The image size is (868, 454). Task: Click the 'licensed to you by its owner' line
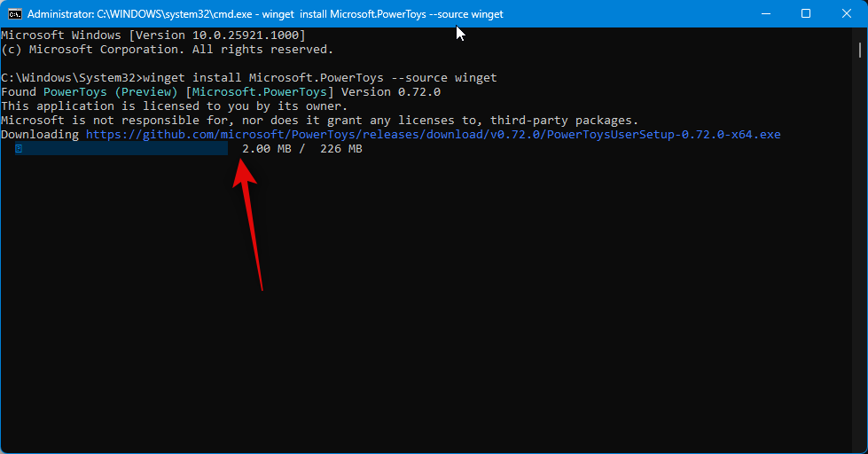click(174, 106)
